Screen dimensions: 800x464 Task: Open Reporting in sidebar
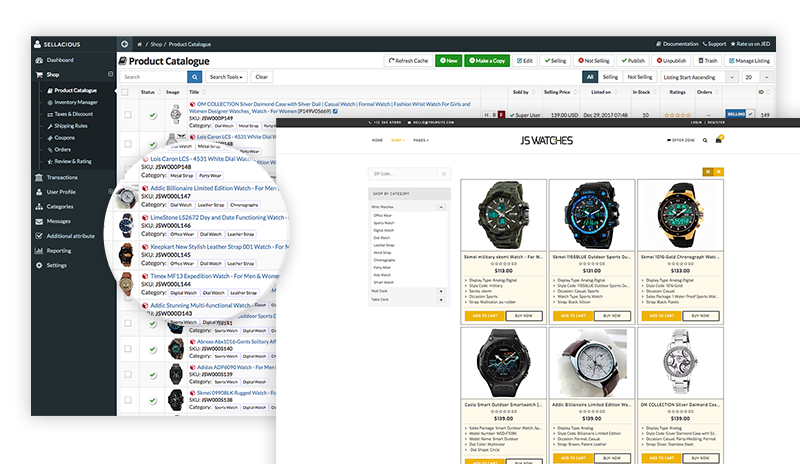pyautogui.click(x=59, y=251)
